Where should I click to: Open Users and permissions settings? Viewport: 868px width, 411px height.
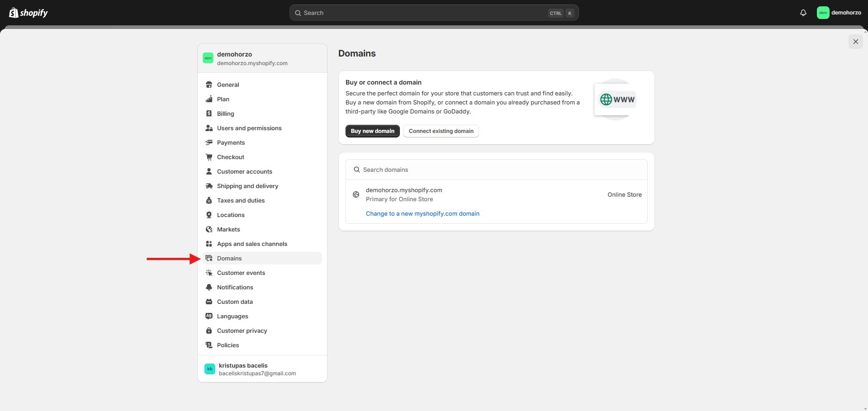249,128
